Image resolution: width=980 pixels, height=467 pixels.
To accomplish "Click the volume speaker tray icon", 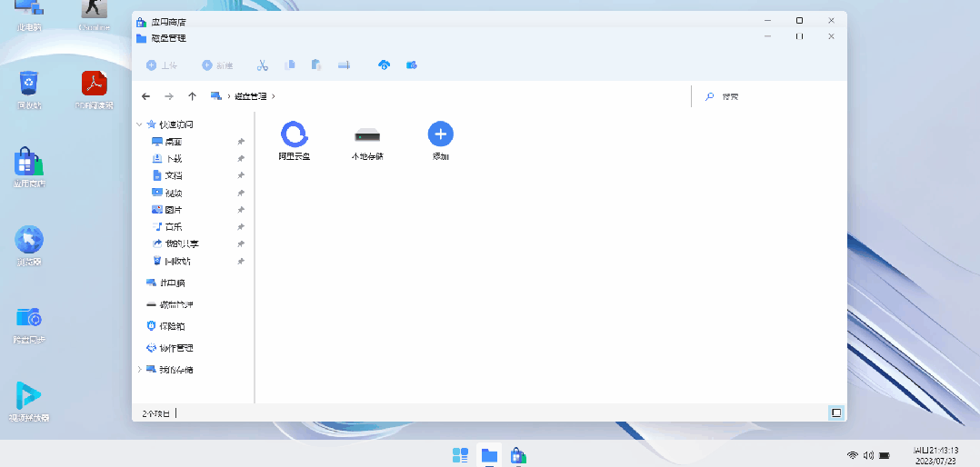I will coord(868,455).
